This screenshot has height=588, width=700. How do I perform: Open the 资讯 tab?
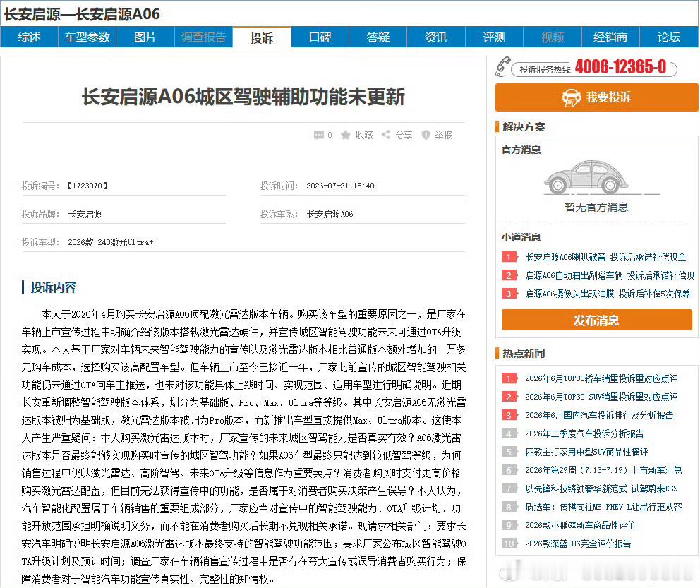pyautogui.click(x=436, y=37)
